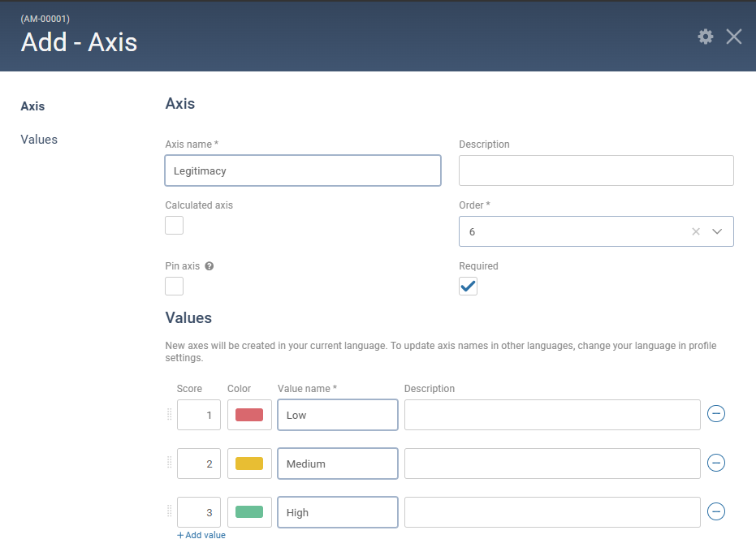Clear the Order value with X icon
756x552 pixels.
tap(696, 232)
